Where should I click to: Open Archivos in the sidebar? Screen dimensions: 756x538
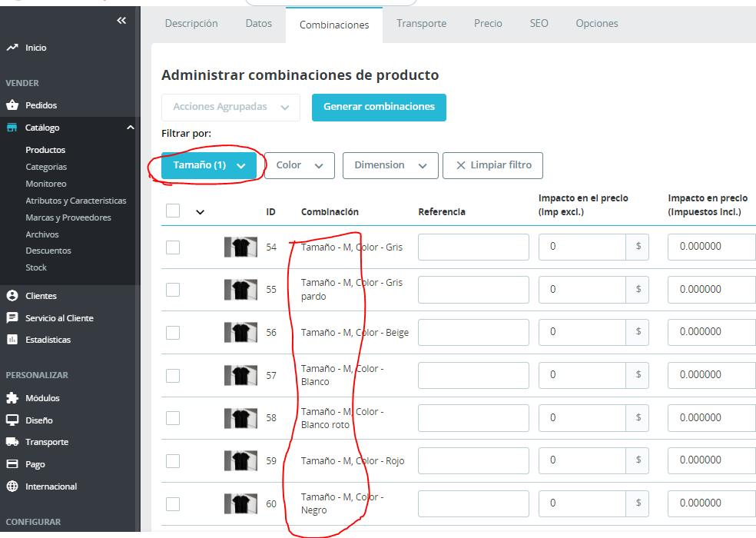[42, 234]
